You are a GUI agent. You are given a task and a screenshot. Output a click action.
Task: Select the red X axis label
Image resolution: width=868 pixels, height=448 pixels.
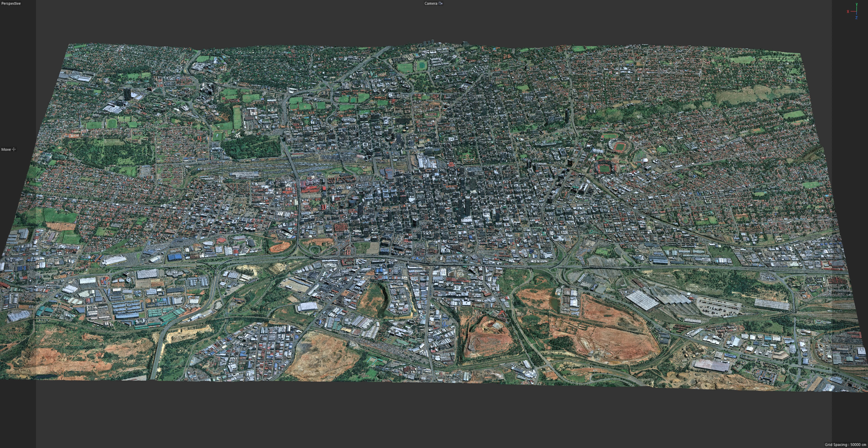click(848, 12)
